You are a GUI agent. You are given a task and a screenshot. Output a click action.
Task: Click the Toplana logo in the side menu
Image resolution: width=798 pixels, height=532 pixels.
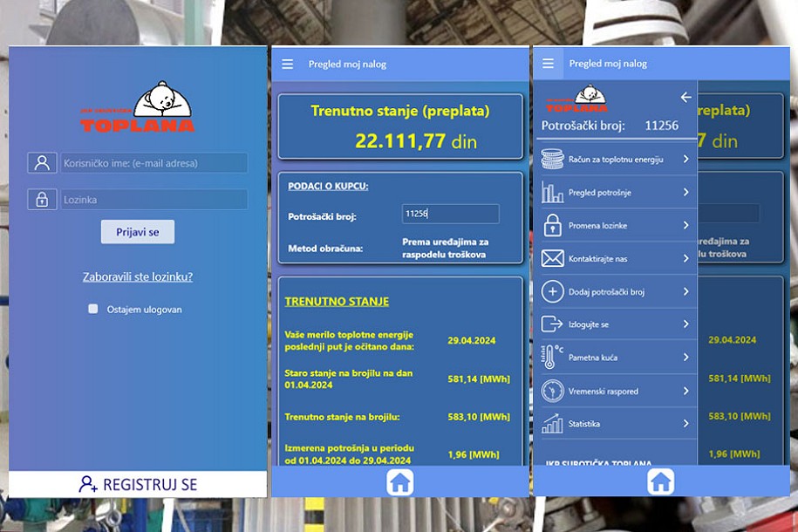576,99
